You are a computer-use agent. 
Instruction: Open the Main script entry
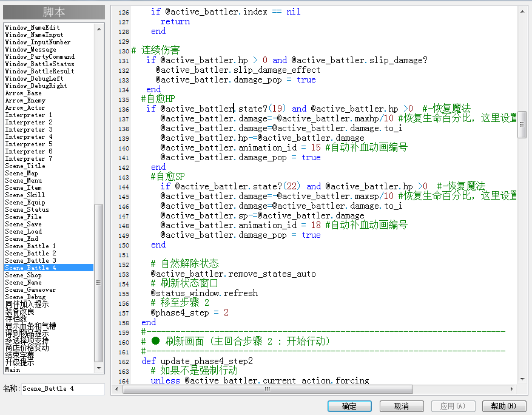[13, 370]
